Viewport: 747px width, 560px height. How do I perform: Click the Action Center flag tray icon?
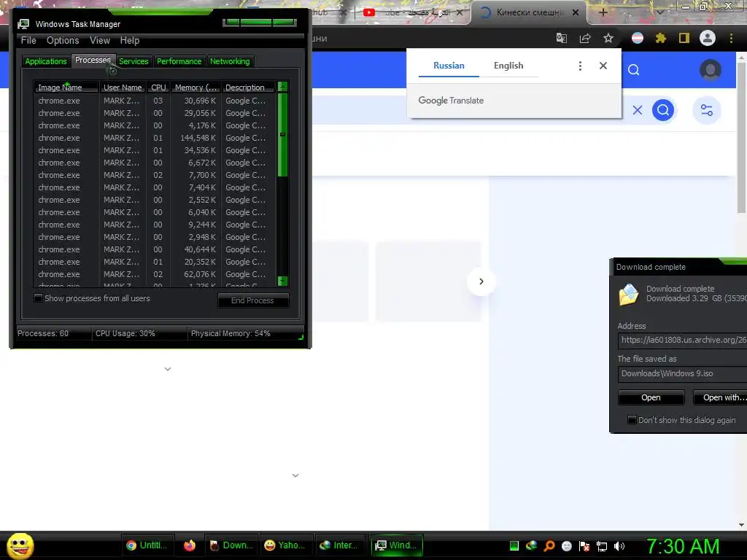(584, 546)
